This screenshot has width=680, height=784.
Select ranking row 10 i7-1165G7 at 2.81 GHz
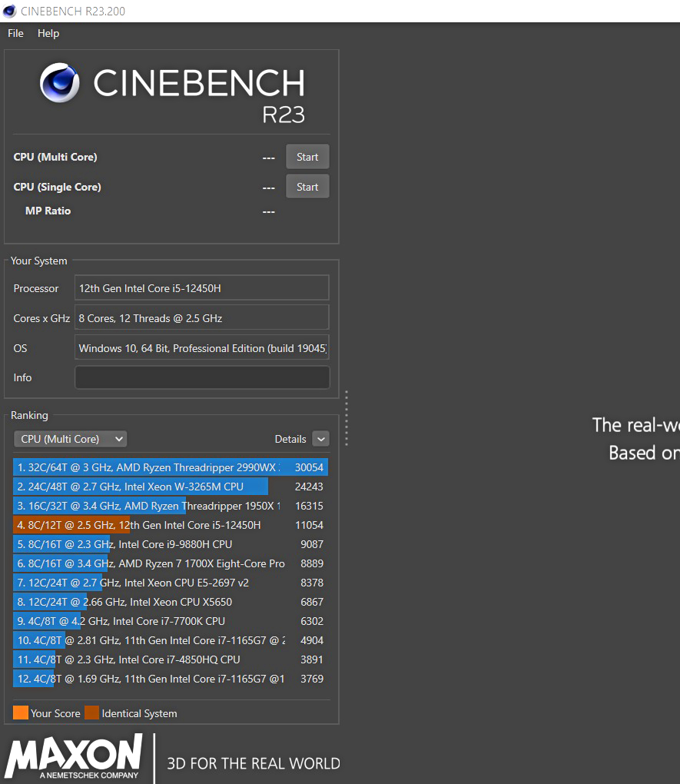pyautogui.click(x=171, y=640)
